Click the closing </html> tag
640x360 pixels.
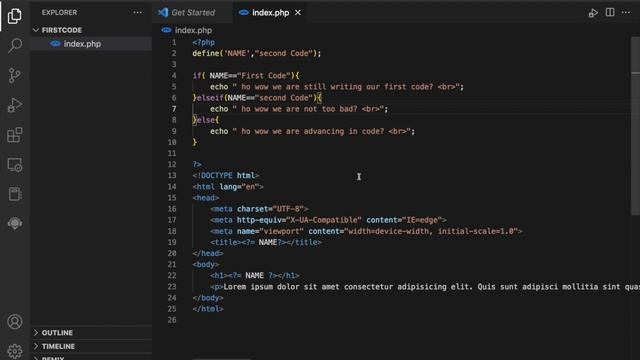point(208,309)
